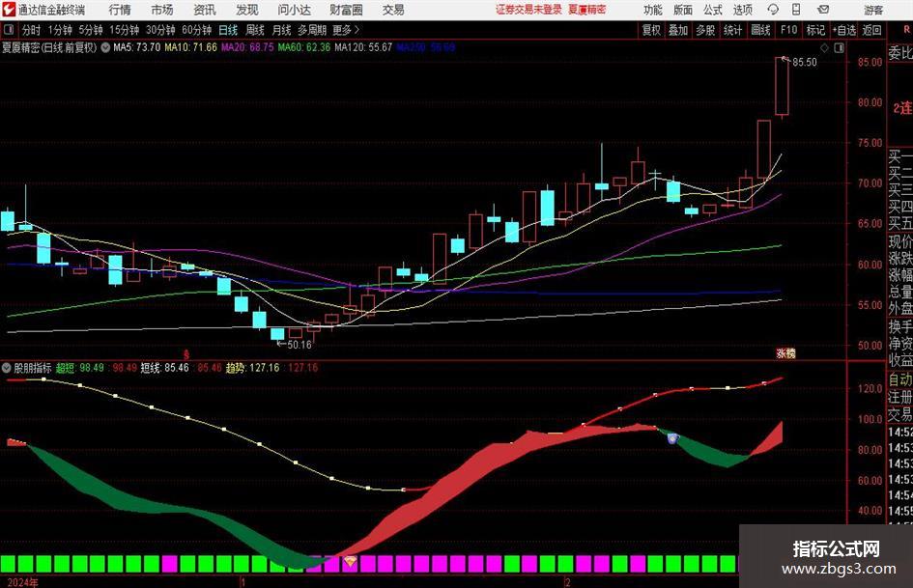The image size is (913, 588).
Task: Click the 返回 back button
Action: pyautogui.click(x=871, y=30)
